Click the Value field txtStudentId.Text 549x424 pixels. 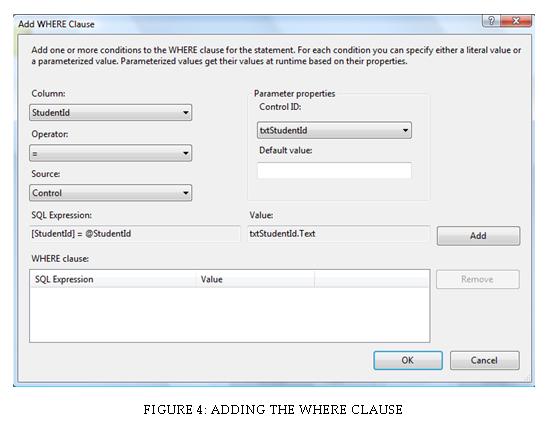point(339,234)
